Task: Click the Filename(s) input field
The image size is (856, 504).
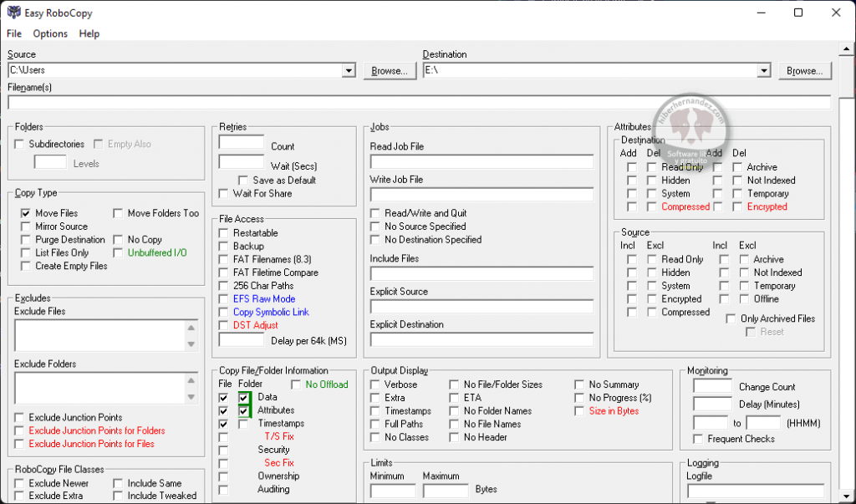Action: coord(420,102)
